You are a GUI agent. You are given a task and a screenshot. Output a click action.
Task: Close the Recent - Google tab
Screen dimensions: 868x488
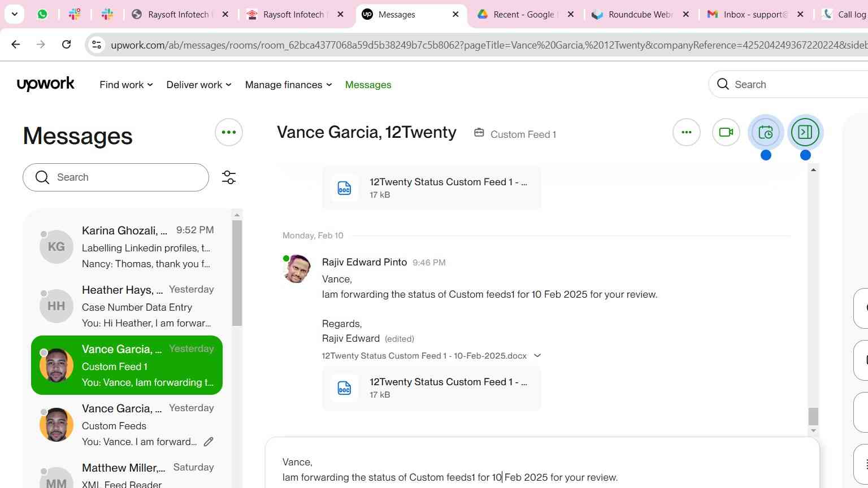(x=571, y=14)
